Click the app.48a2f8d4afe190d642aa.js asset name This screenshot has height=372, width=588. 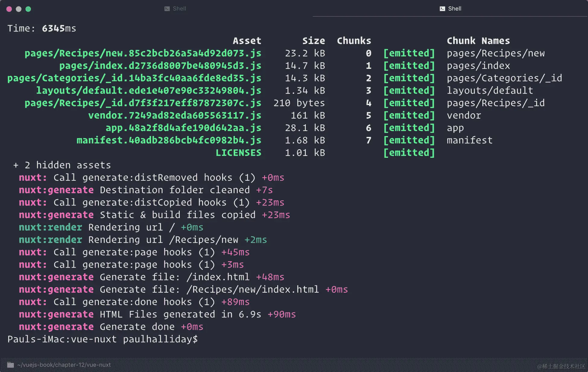[x=183, y=128]
